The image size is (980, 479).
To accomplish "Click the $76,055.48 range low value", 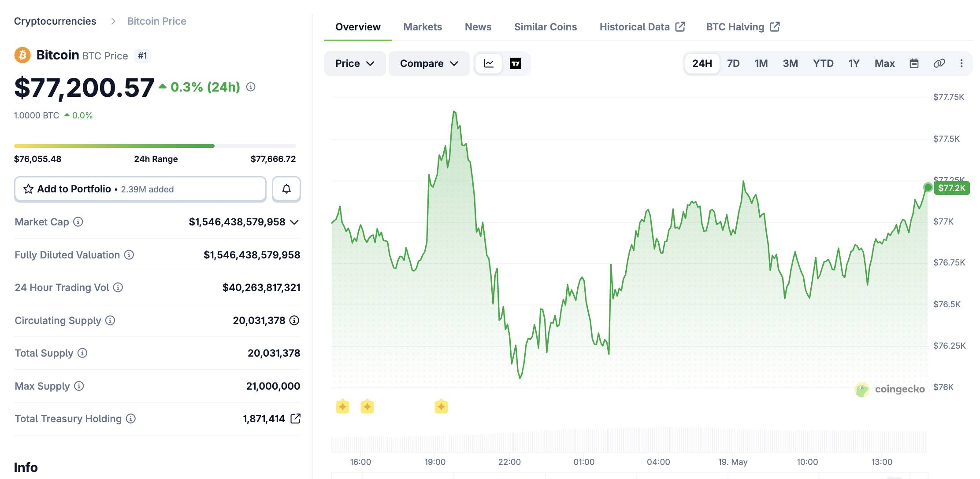I will [x=38, y=159].
